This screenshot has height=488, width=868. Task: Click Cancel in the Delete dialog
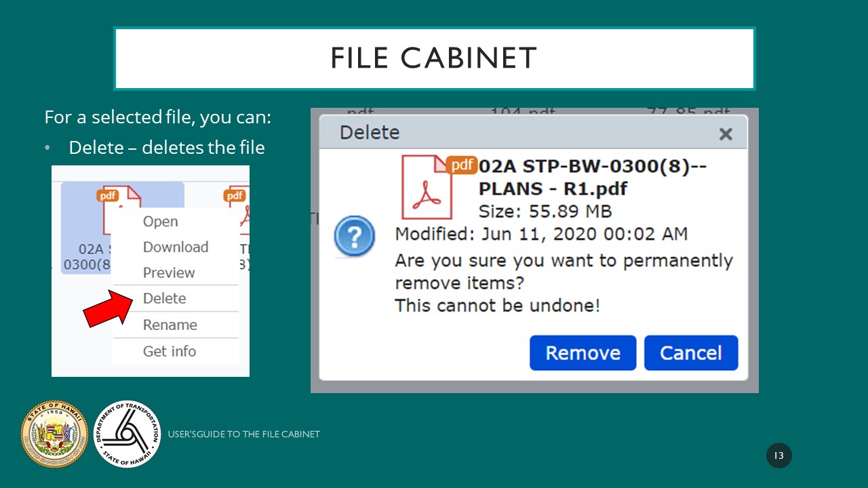coord(690,352)
